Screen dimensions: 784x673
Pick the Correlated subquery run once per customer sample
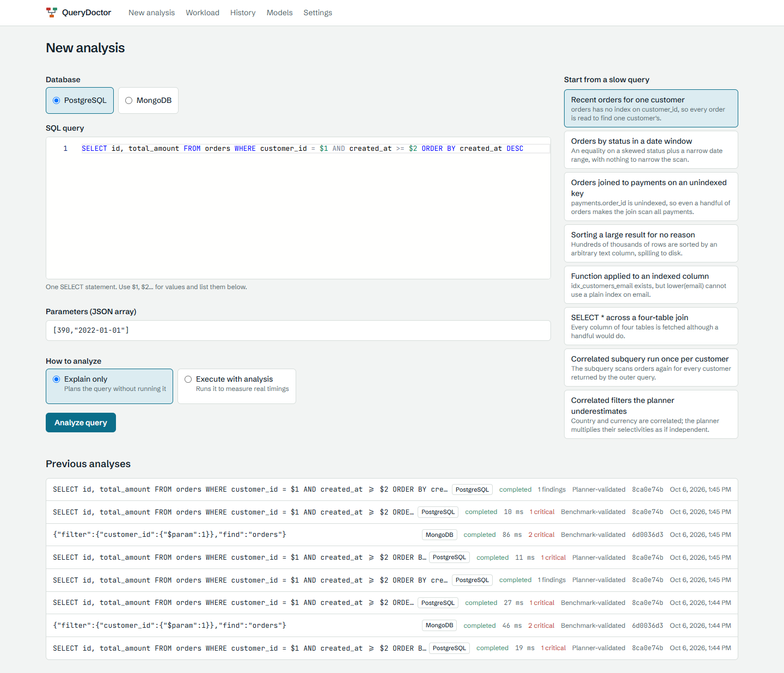point(651,368)
